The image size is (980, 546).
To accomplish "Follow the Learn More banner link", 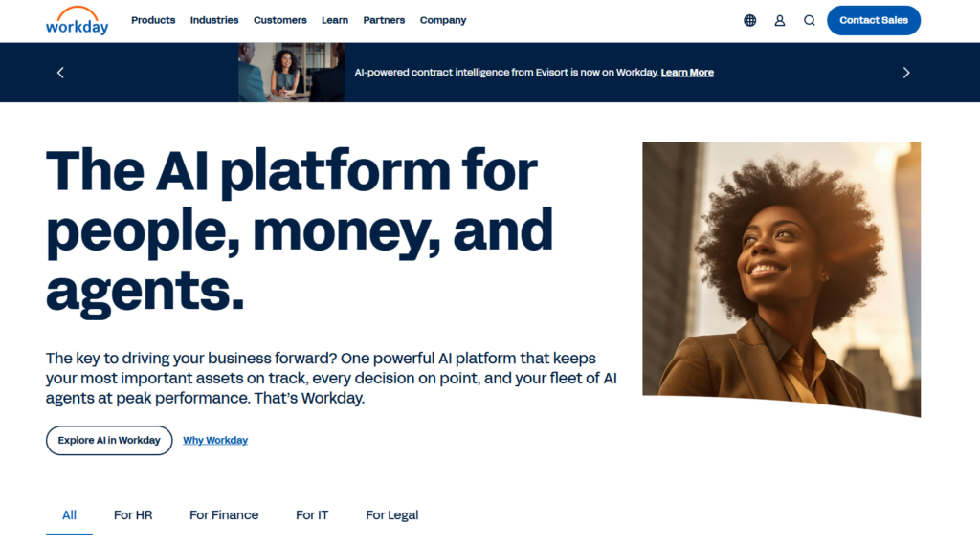I will click(x=687, y=73).
